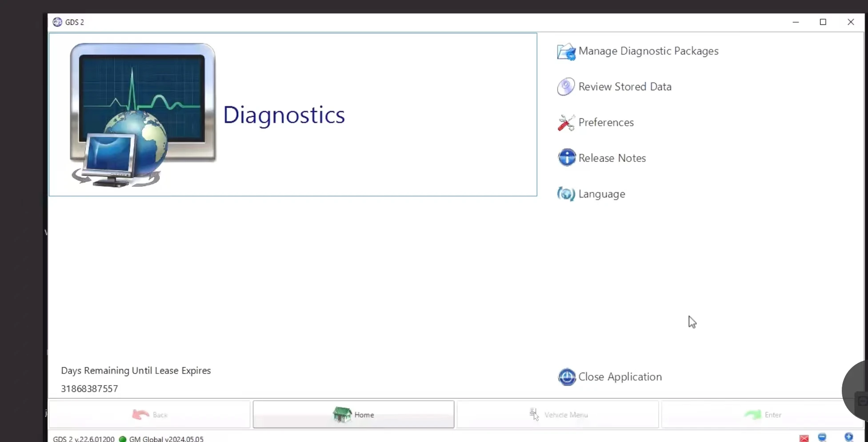Click Days Remaining Until Lease Expires label
Viewport: 868px width, 442px height.
(x=136, y=370)
